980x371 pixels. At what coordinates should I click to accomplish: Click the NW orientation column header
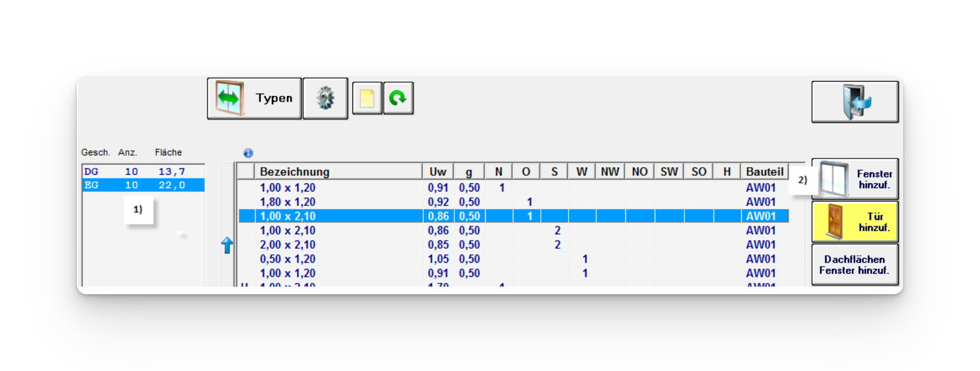610,171
